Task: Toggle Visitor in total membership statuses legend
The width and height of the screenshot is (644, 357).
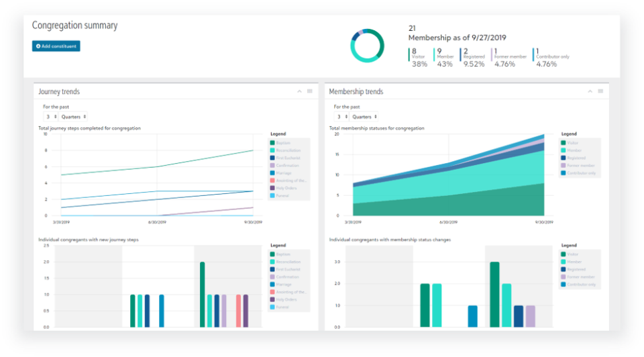Action: tap(570, 143)
